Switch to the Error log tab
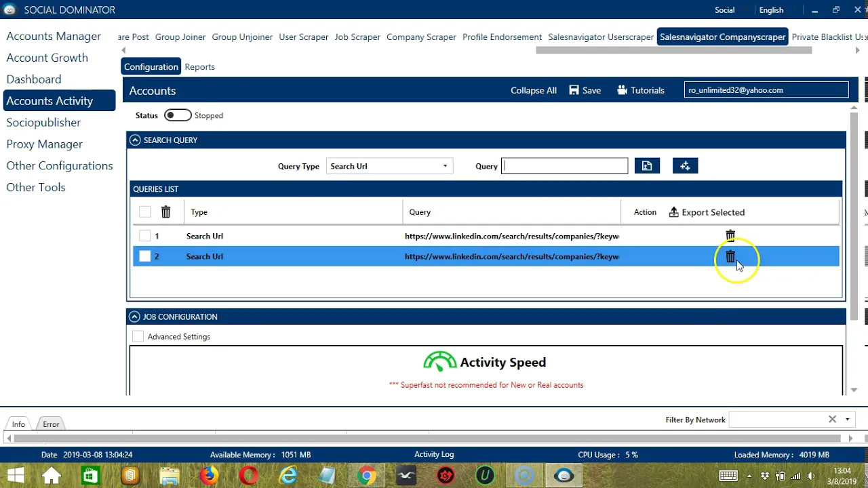The image size is (868, 488). coord(51,424)
